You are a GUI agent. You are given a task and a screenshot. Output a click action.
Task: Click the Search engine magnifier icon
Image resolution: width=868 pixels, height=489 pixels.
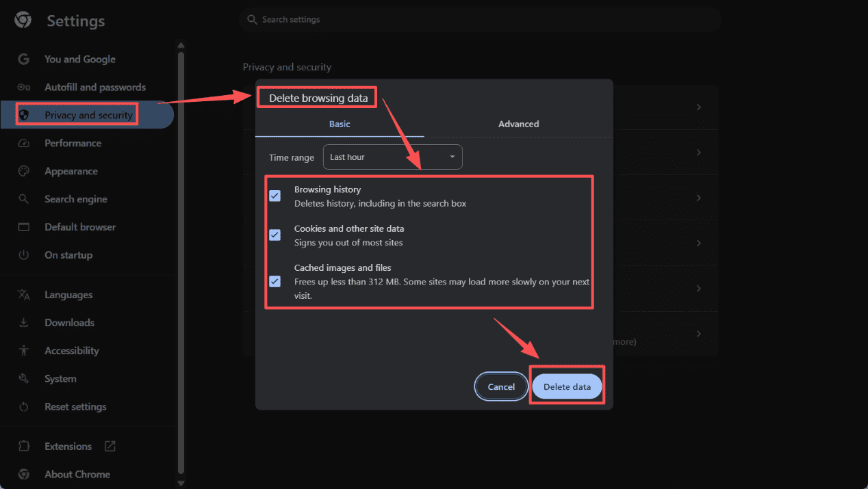tap(24, 198)
